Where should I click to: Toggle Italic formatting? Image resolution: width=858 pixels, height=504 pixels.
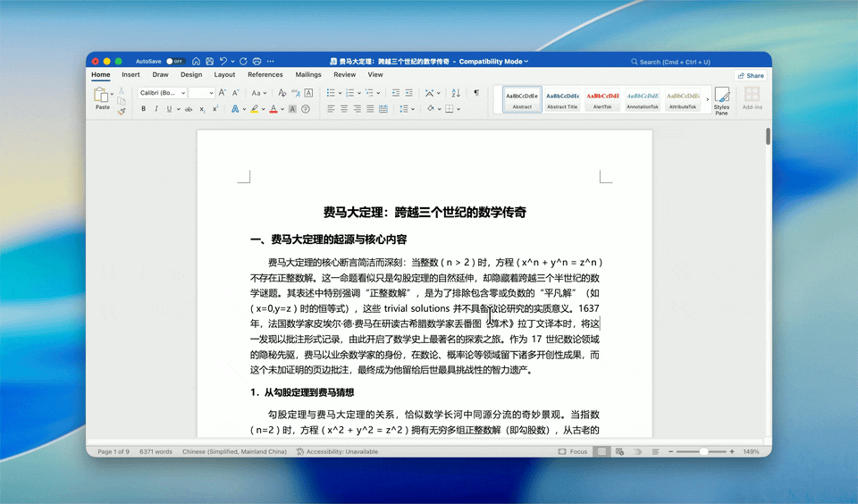[x=156, y=109]
